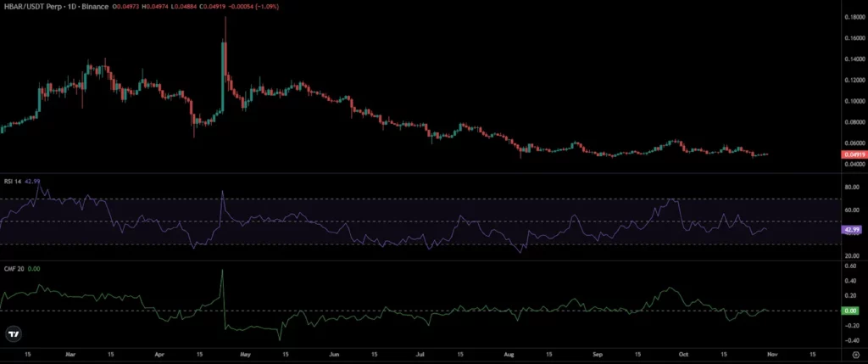Viewport: 868px width, 364px height.
Task: Click the RSI legend value 42.99 beside RSI 14
Action: (x=32, y=182)
